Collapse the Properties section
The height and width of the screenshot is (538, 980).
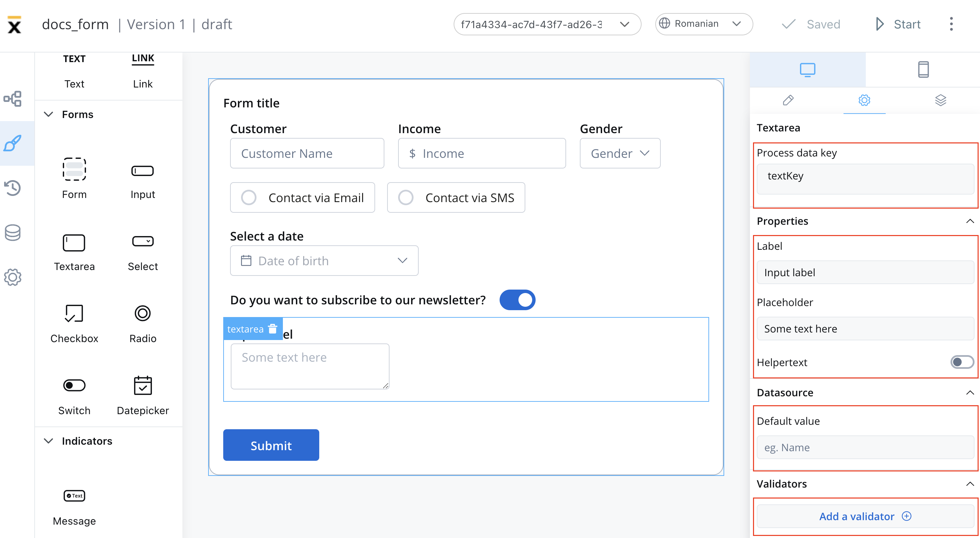970,221
